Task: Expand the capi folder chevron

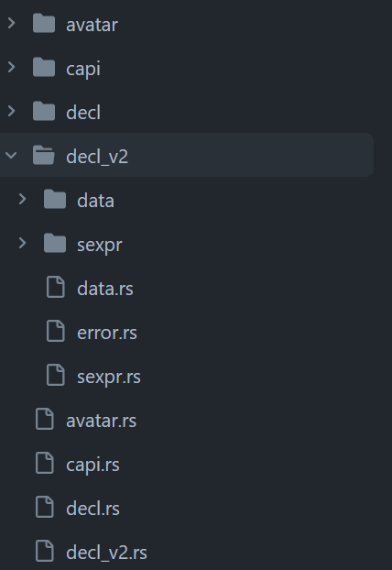Action: [11, 67]
